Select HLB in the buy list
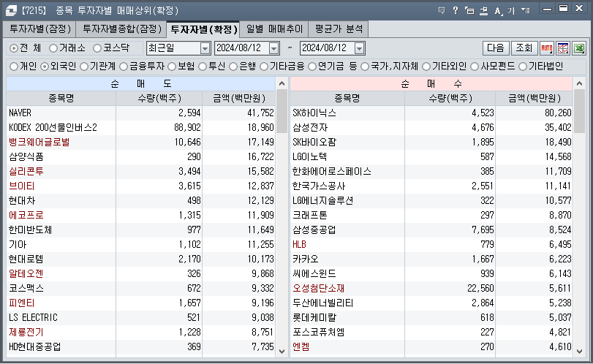Screen dimensions: 593x364 (x=431, y=245)
